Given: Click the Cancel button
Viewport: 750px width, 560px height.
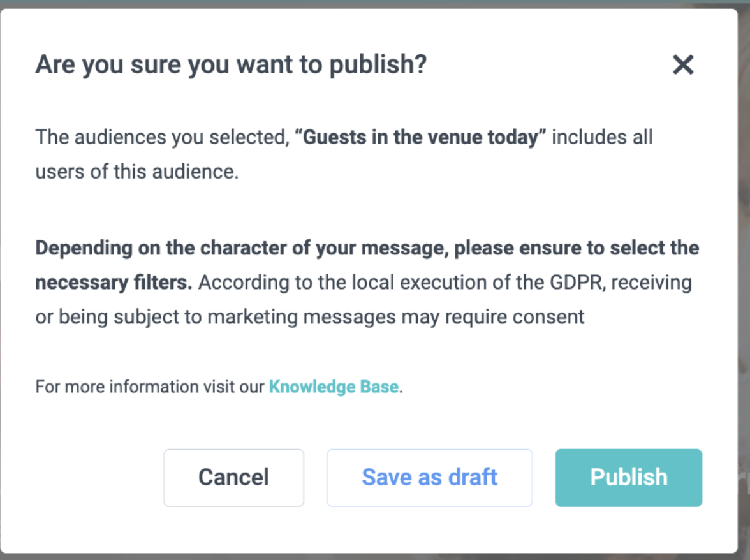Looking at the screenshot, I should [233, 477].
